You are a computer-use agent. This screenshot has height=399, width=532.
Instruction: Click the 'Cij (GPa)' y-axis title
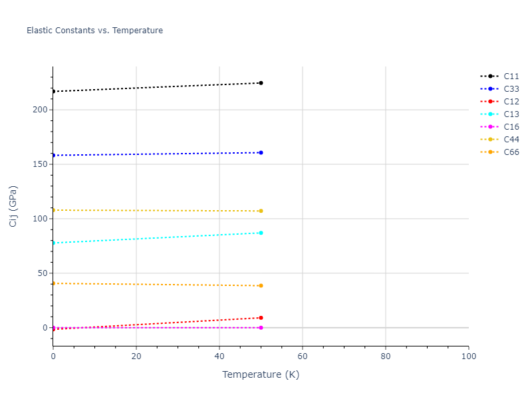[x=13, y=206]
